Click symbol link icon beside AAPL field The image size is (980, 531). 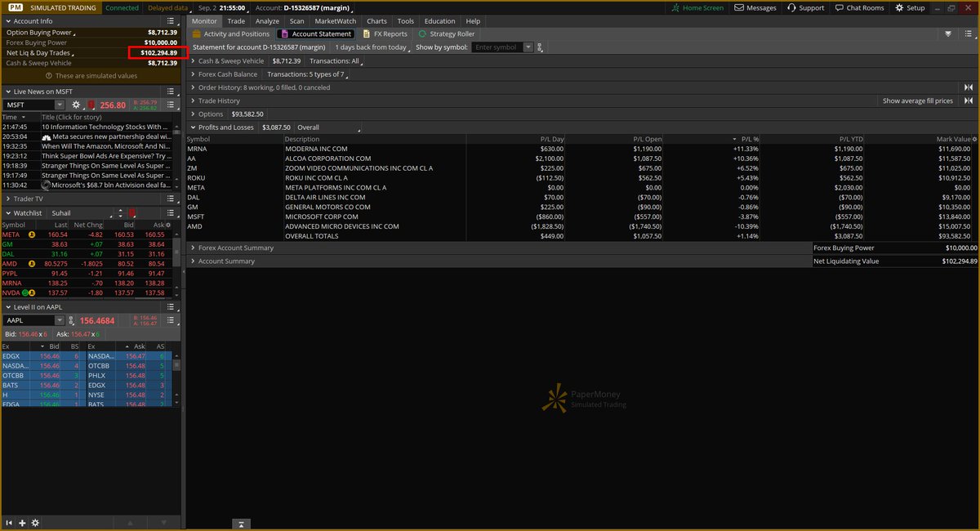click(73, 320)
